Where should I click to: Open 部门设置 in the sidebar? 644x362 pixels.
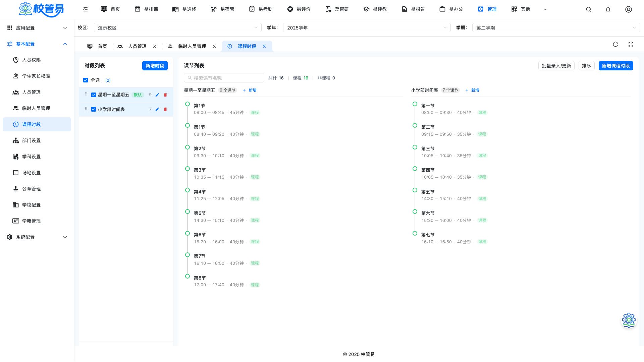click(37, 140)
